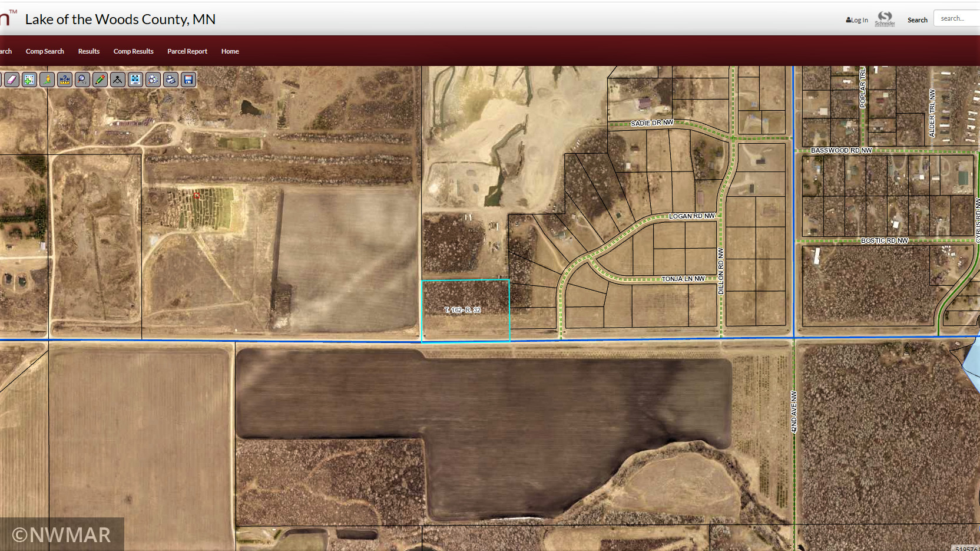Click the DILLON RD NW road label
The width and height of the screenshot is (980, 551).
coord(721,271)
